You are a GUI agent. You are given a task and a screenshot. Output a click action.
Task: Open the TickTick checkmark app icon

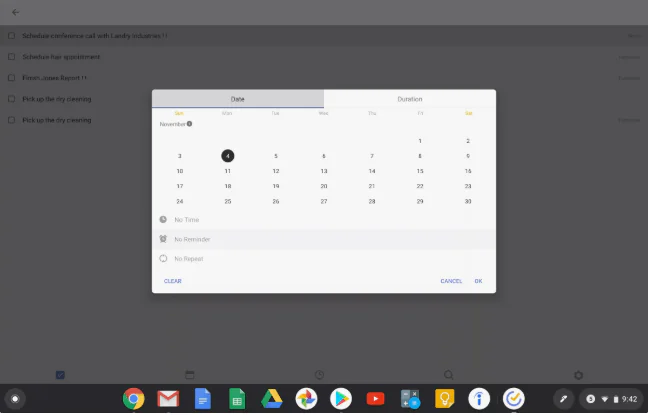(513, 399)
